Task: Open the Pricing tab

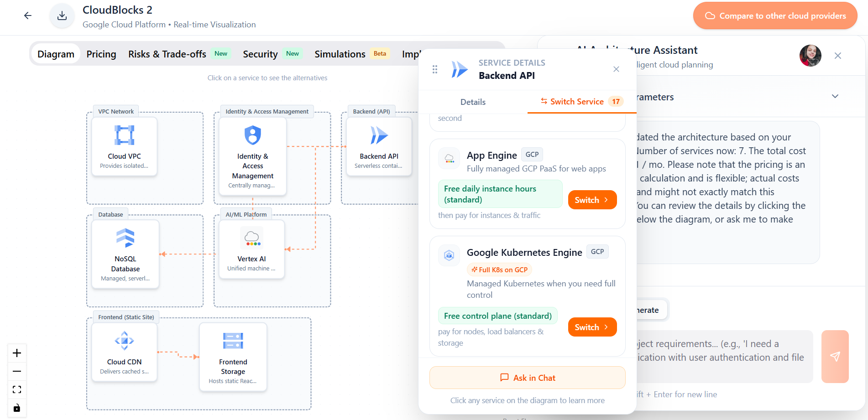Action: [101, 54]
